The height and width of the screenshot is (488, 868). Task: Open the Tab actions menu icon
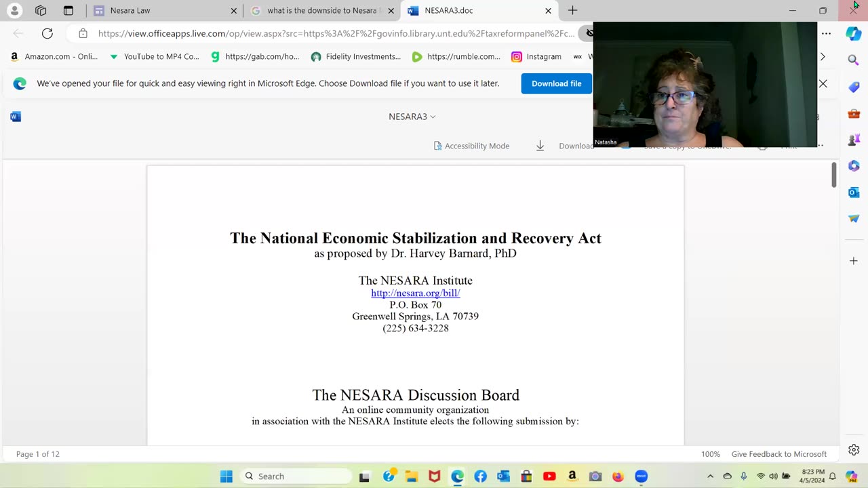68,10
